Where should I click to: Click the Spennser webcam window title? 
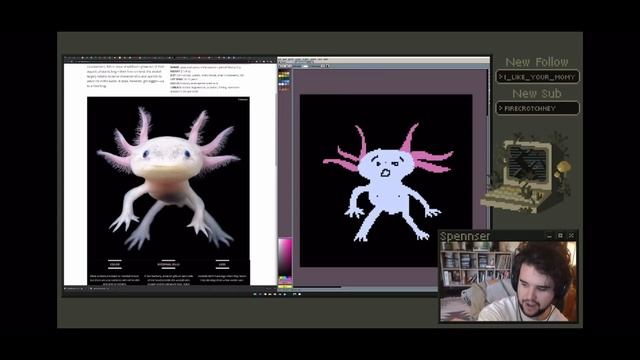click(465, 236)
